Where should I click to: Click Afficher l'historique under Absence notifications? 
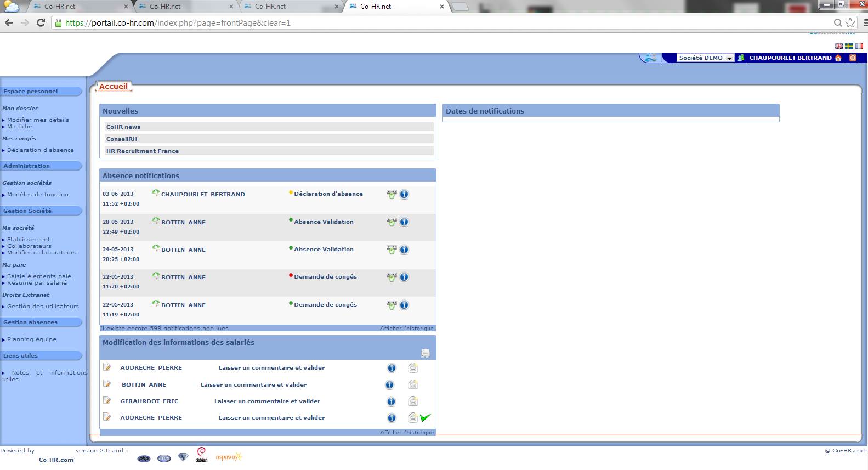(406, 328)
